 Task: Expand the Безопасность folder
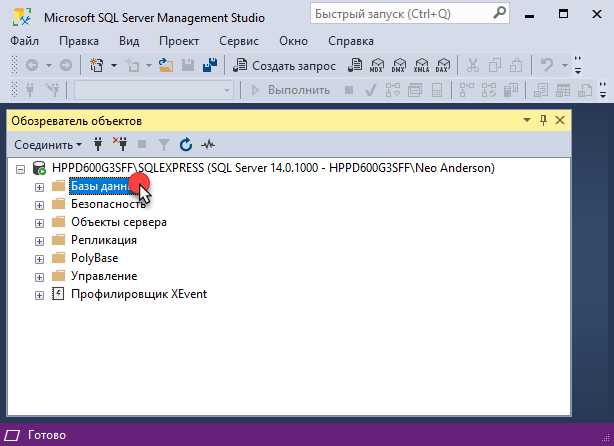tap(39, 205)
